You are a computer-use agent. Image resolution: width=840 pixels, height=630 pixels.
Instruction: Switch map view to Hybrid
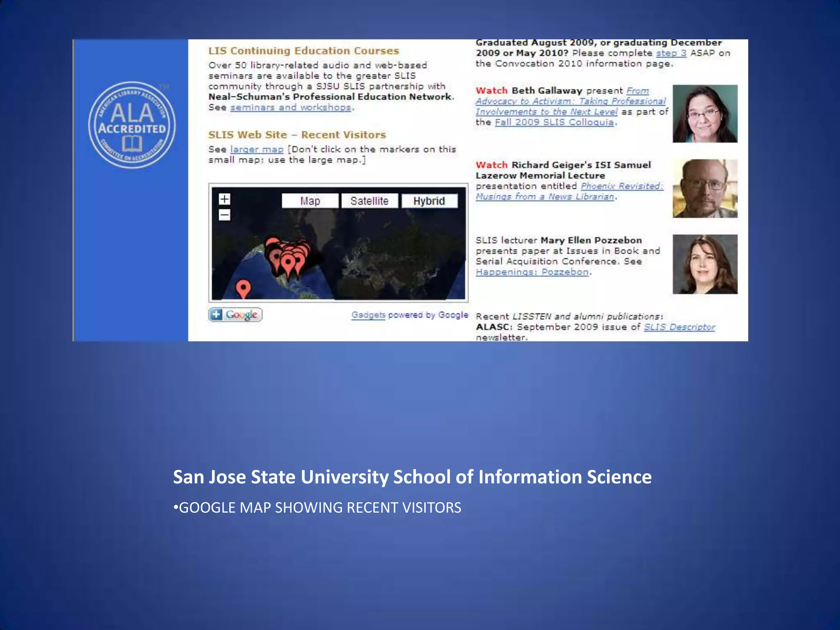tap(429, 201)
